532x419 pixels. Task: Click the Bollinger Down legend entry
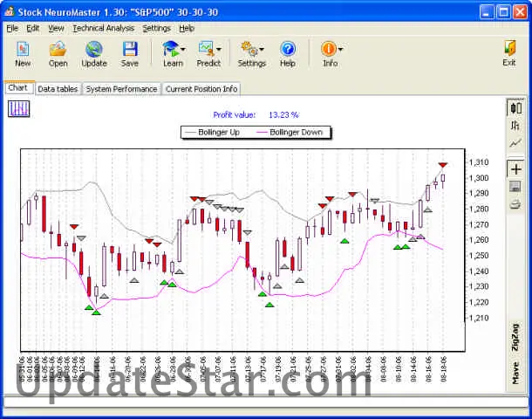pos(290,132)
